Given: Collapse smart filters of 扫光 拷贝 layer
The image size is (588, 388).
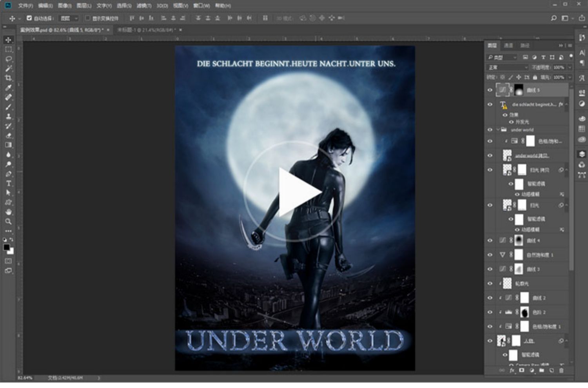Looking at the screenshot, I should pos(567,170).
